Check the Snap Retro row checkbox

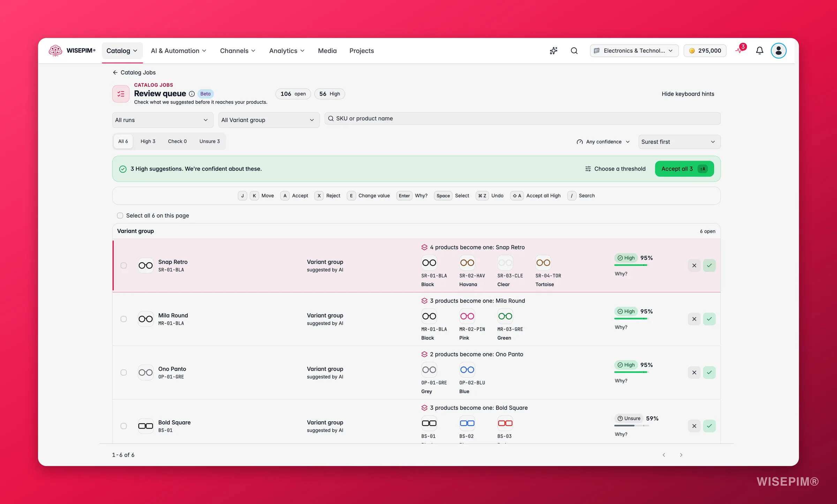coord(123,265)
